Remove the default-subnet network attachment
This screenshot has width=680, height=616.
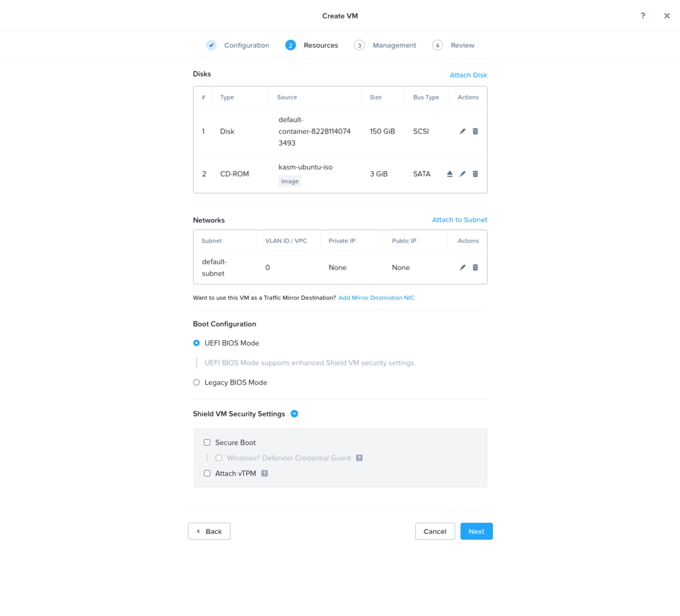point(475,267)
